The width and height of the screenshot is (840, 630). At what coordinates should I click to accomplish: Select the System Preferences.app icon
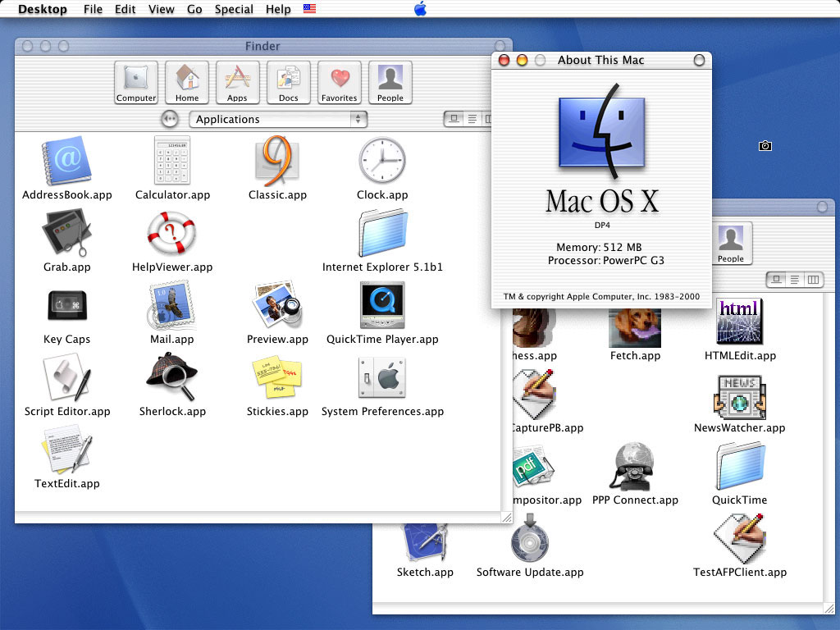pyautogui.click(x=382, y=377)
